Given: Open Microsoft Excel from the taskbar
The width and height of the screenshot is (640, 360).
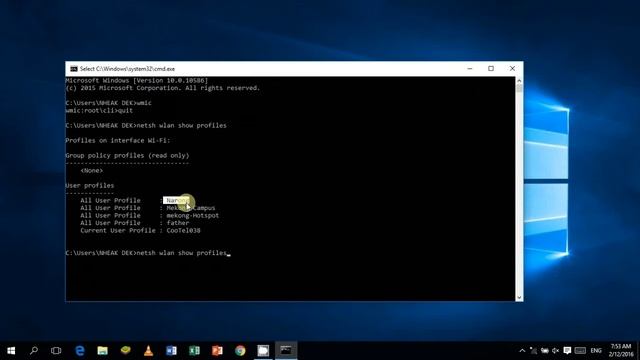Looking at the screenshot, I should click(194, 350).
